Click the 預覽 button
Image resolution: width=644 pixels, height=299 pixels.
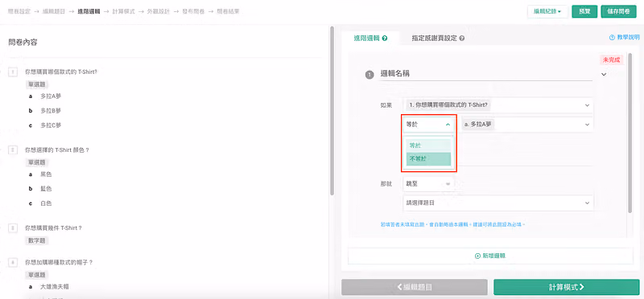[x=584, y=11]
